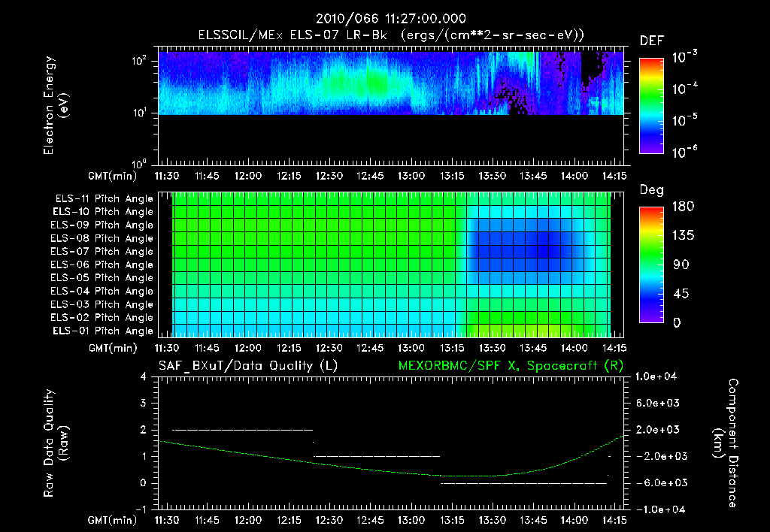Click the ELS-02 Pitch Angle row label

102,318
